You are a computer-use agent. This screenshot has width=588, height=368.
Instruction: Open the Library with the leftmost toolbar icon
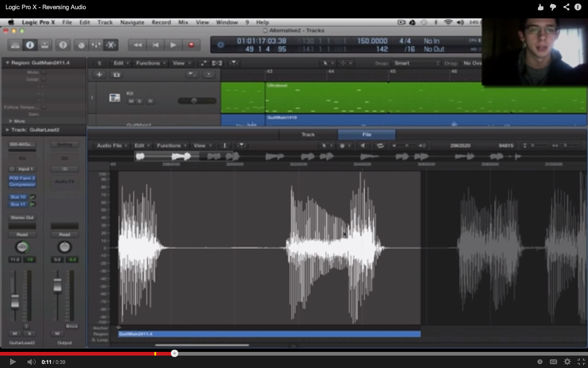click(15, 45)
